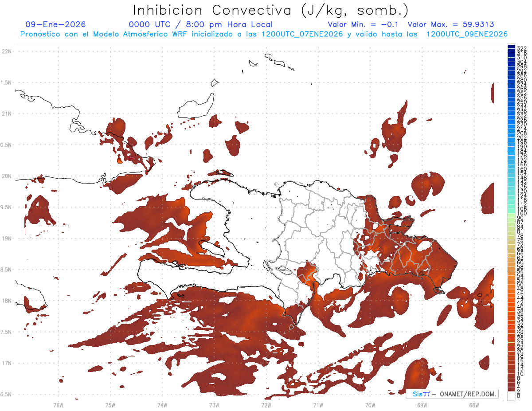532x411 pixels.
Task: Click the '18N' latitude label
Action: coord(7,301)
